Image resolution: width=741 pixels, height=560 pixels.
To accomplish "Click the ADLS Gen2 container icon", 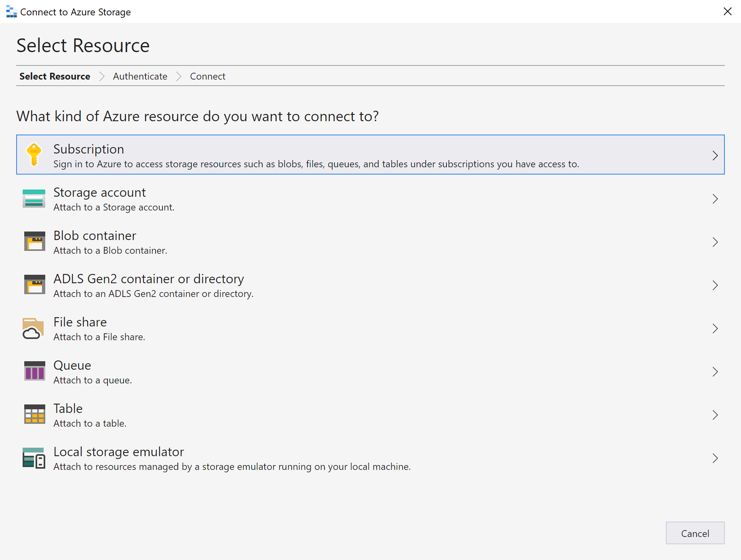I will [34, 285].
